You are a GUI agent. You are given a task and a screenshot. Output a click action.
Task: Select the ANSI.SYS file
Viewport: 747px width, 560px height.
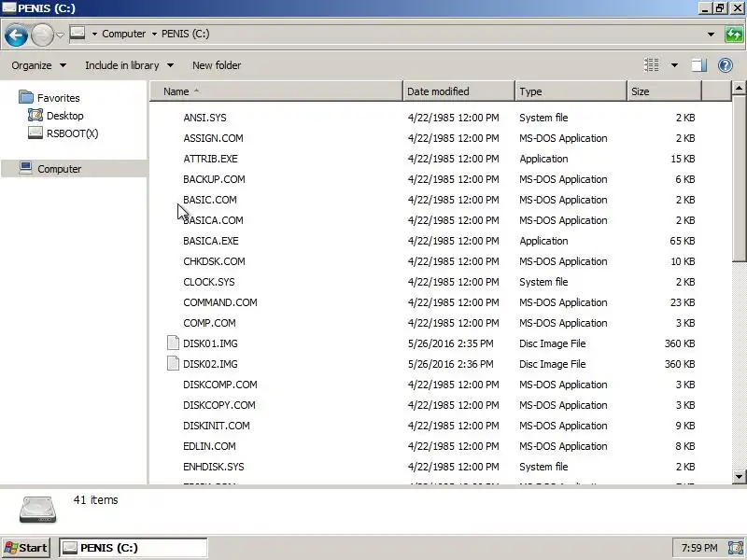click(204, 118)
